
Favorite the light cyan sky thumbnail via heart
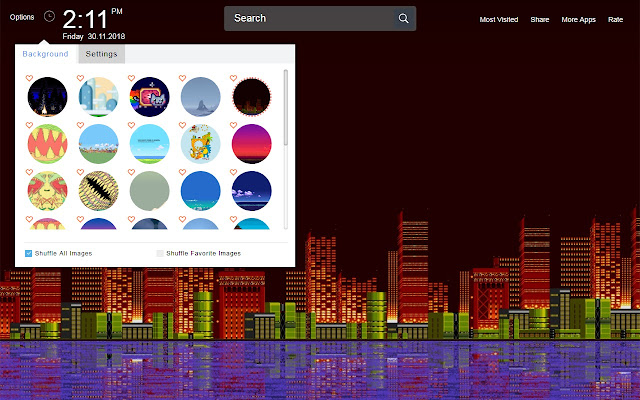(131, 125)
